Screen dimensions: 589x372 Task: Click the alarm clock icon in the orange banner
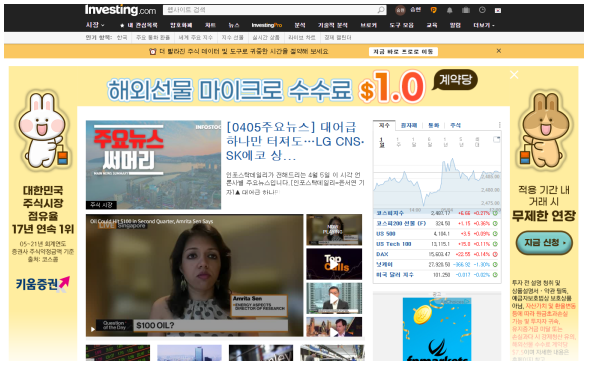pyautogui.click(x=153, y=51)
